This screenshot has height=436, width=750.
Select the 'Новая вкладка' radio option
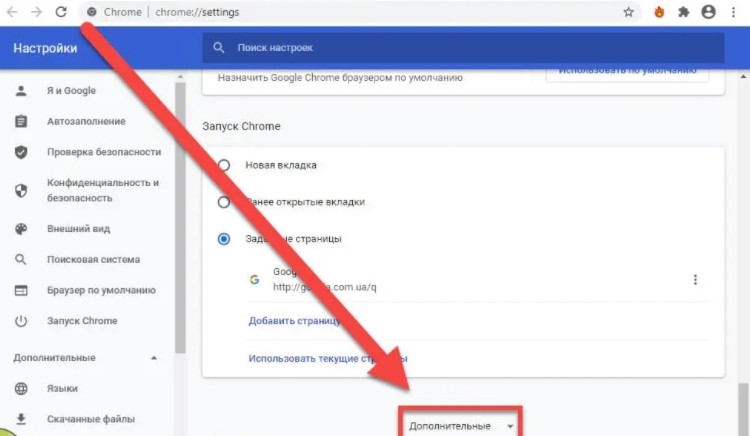coord(224,165)
